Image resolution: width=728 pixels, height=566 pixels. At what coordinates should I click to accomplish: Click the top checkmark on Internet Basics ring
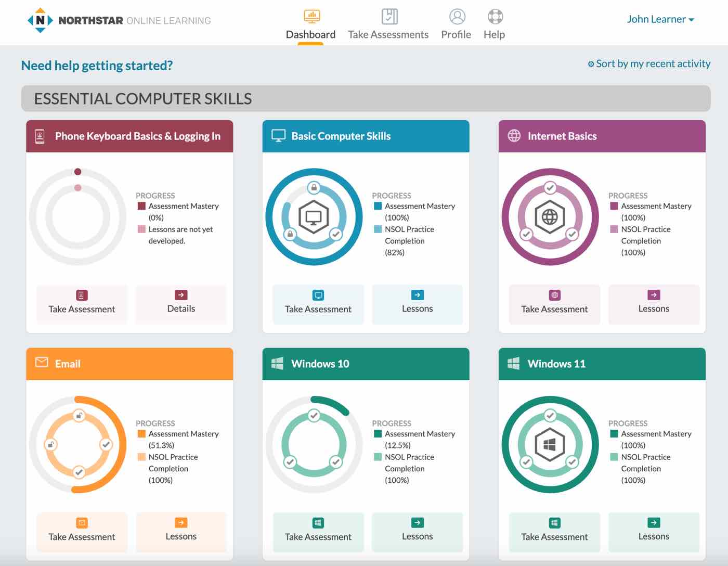(x=550, y=188)
